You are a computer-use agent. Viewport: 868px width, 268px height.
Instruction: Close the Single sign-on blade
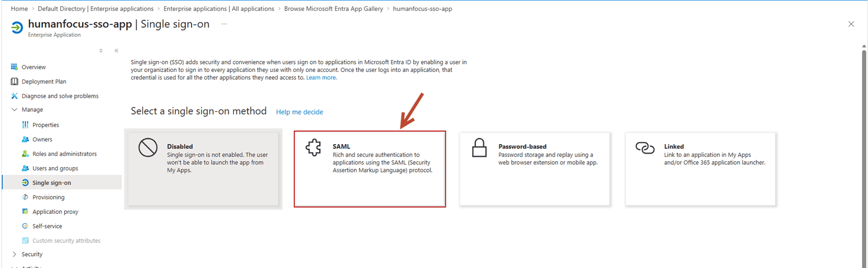pyautogui.click(x=851, y=24)
